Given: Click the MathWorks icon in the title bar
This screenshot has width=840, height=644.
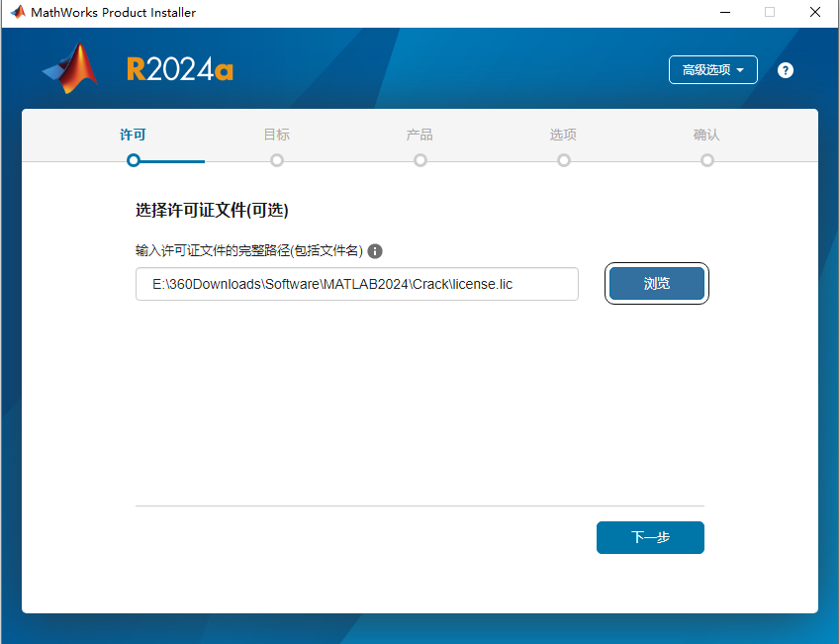Looking at the screenshot, I should pos(18,12).
